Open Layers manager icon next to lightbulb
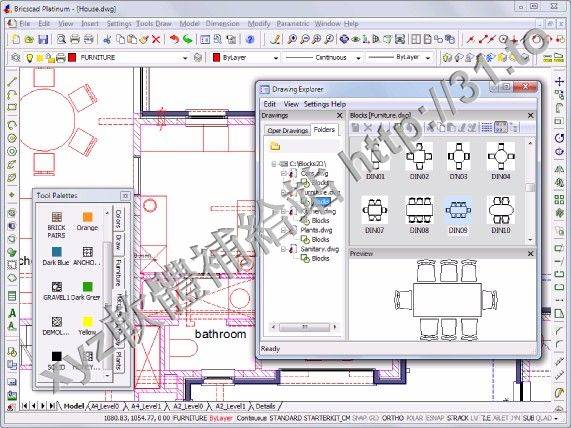Viewport: 571px width, 428px height. pyautogui.click(x=16, y=58)
